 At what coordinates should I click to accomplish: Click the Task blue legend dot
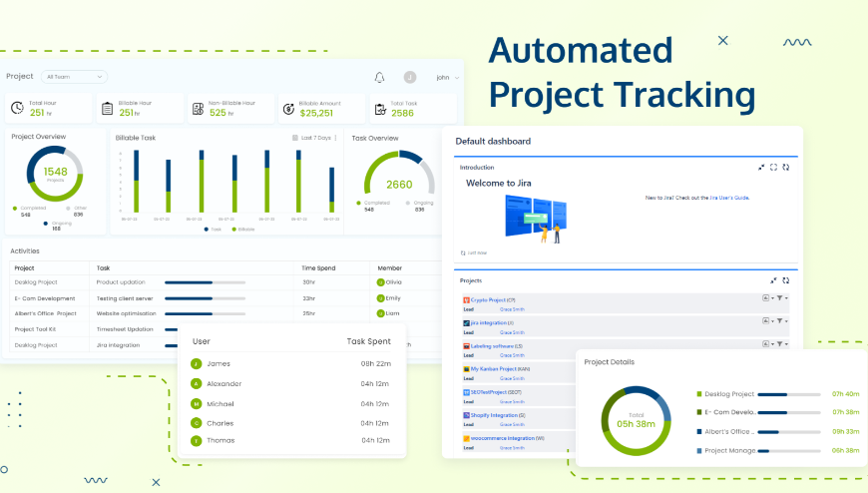click(x=206, y=230)
